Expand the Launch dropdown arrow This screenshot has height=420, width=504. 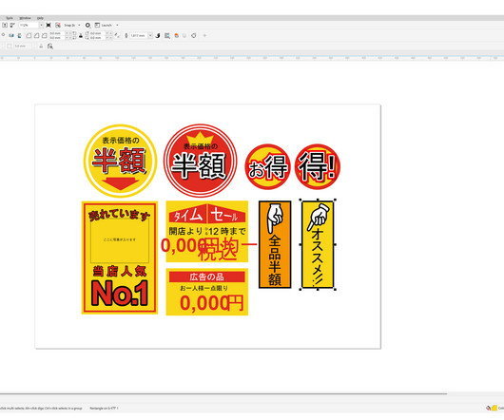coord(117,25)
